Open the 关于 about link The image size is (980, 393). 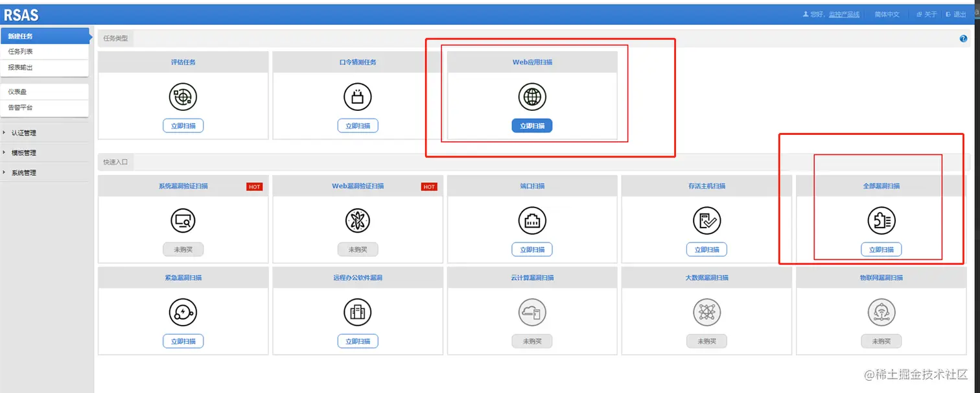(927, 14)
